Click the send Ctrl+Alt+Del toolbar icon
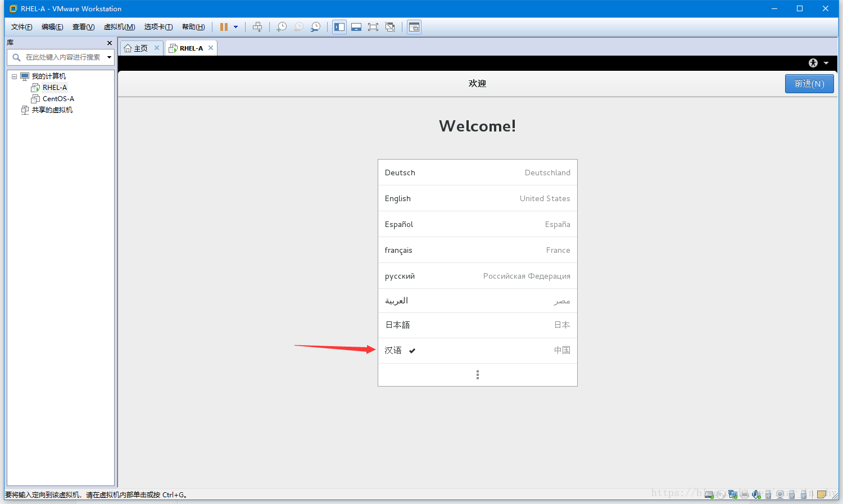843x504 pixels. tap(257, 27)
